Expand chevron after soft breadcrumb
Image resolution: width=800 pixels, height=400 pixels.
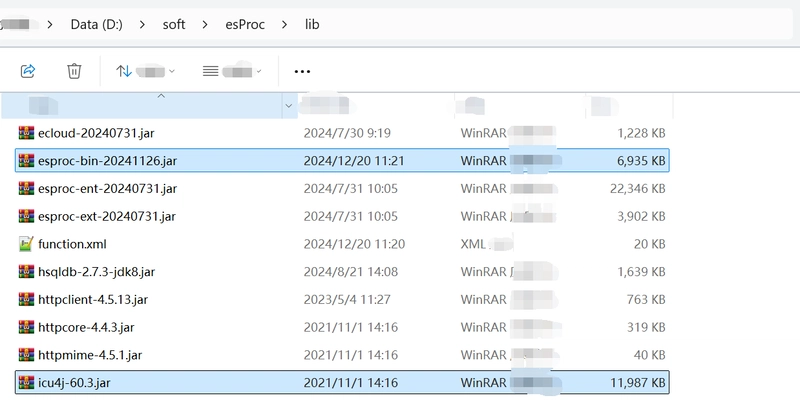coord(205,24)
